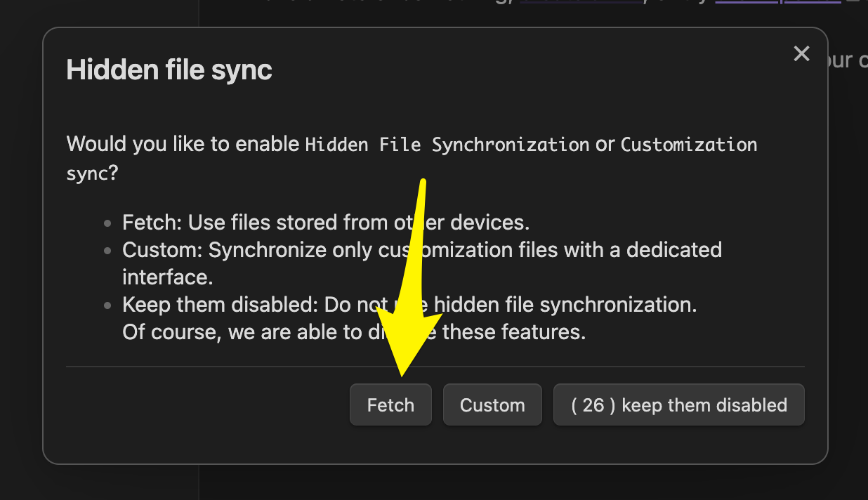868x500 pixels.
Task: Click the Hidden file sync dialog title
Action: 169,70
